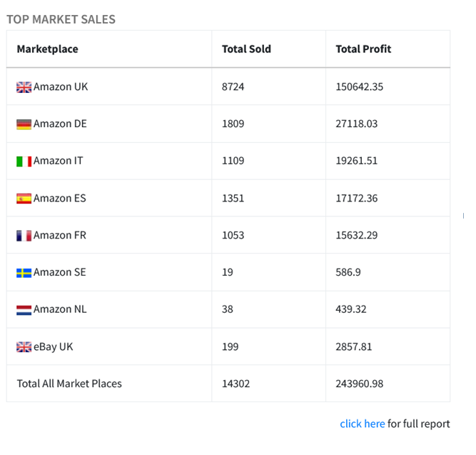Select the 'Amazon SE' marketplace name
This screenshot has height=455, width=476.
click(59, 272)
